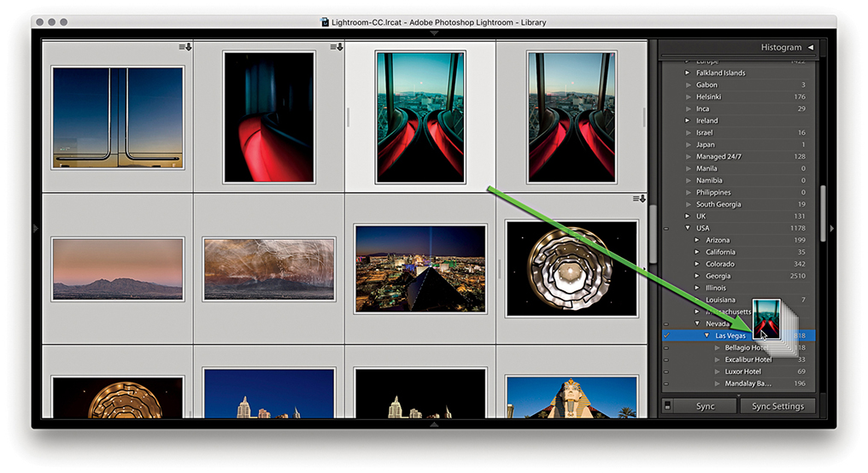
Task: Click the grid view vertical scrollbar thumb
Action: click(653, 234)
